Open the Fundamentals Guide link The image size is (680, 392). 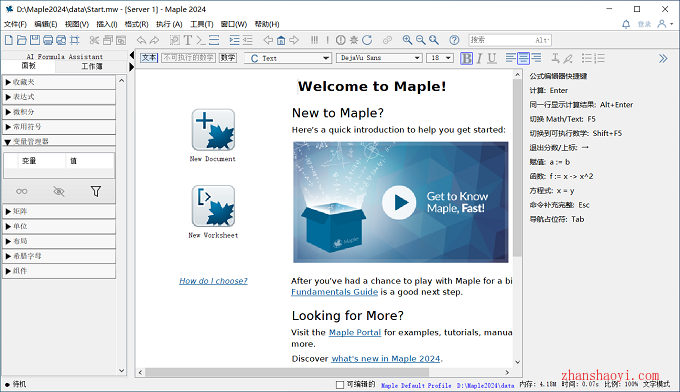click(x=334, y=292)
